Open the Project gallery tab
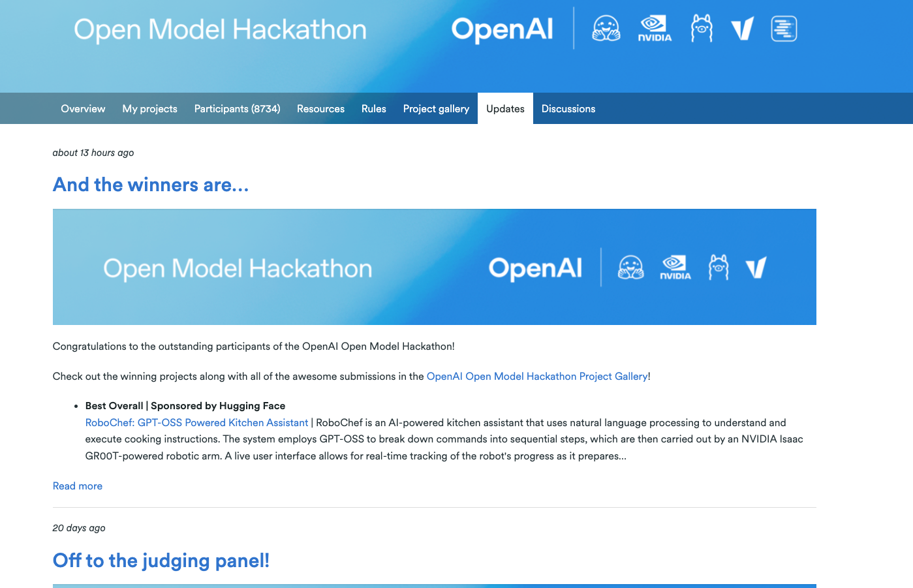This screenshot has height=588, width=913. click(436, 109)
